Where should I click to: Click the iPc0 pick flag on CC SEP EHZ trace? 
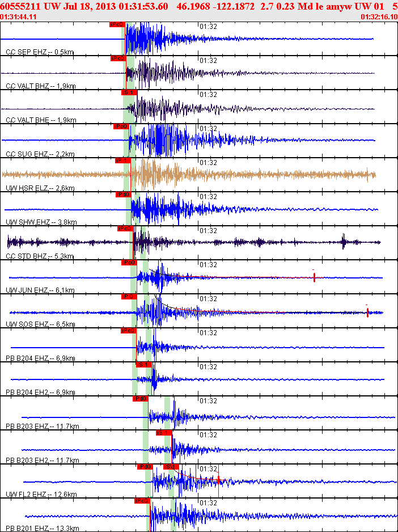click(x=117, y=24)
